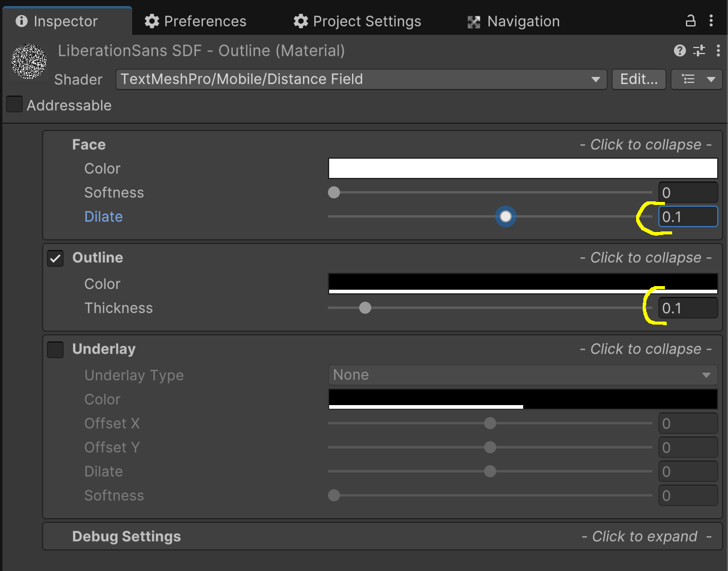Click the shader Edit... button
Image resolution: width=728 pixels, height=571 pixels.
click(639, 79)
